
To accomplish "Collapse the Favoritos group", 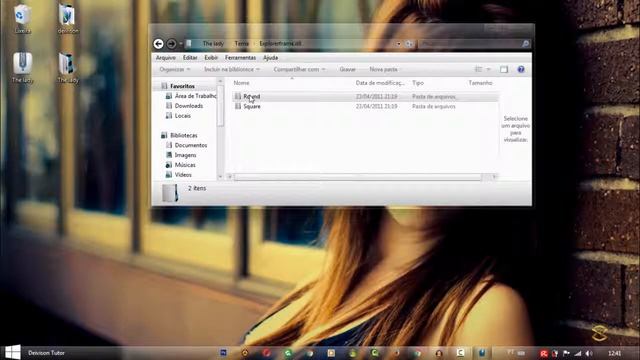I will point(182,86).
